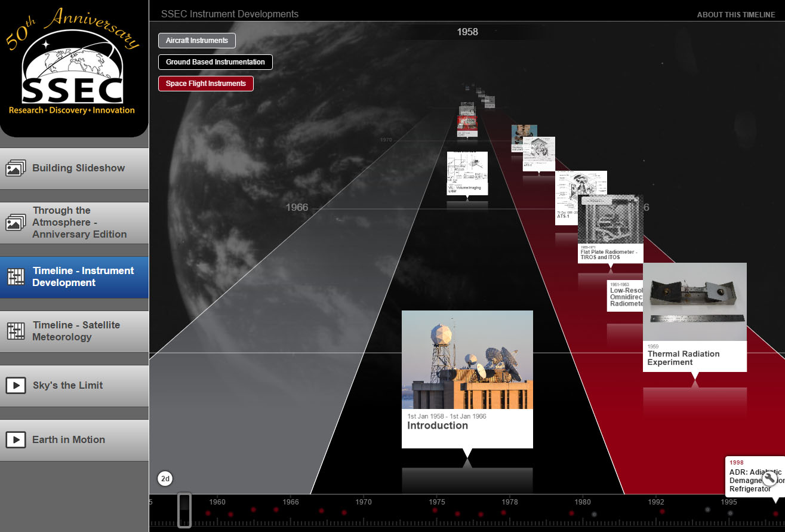Click the 1980 label on the timeline bar
The height and width of the screenshot is (532, 785).
click(583, 502)
